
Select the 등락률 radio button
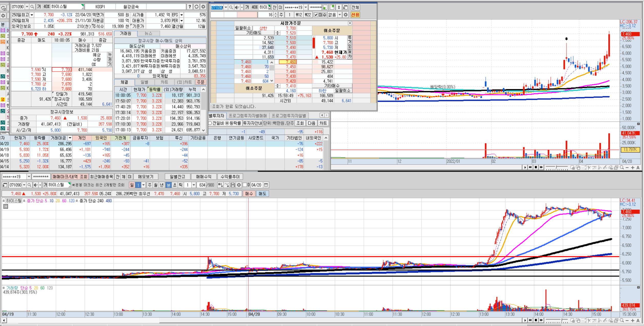pyautogui.click(x=227, y=123)
